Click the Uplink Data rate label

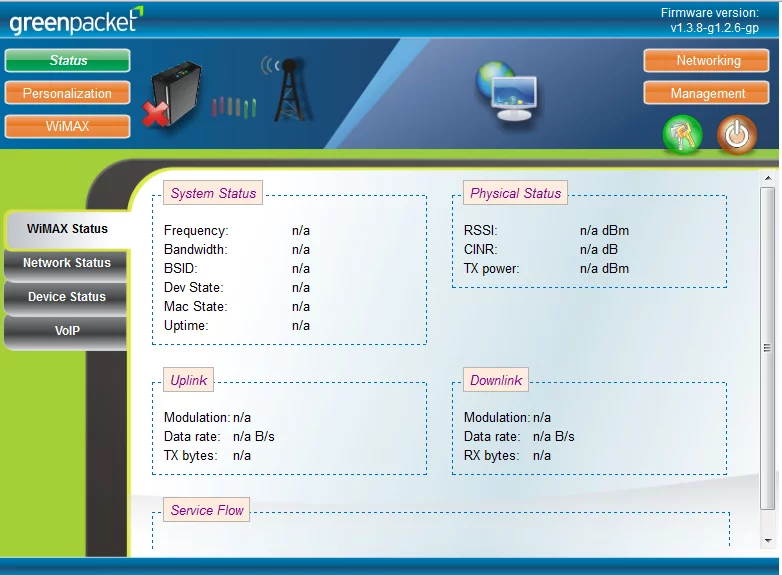(x=192, y=436)
